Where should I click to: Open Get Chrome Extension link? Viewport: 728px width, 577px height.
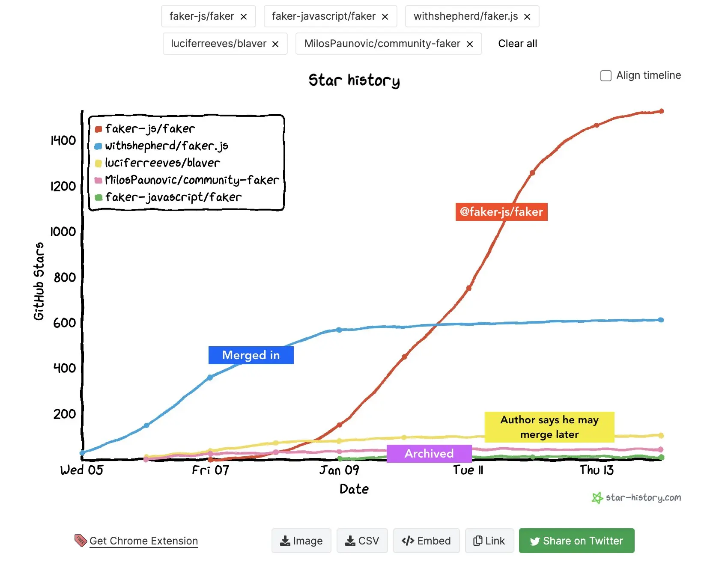tap(143, 541)
